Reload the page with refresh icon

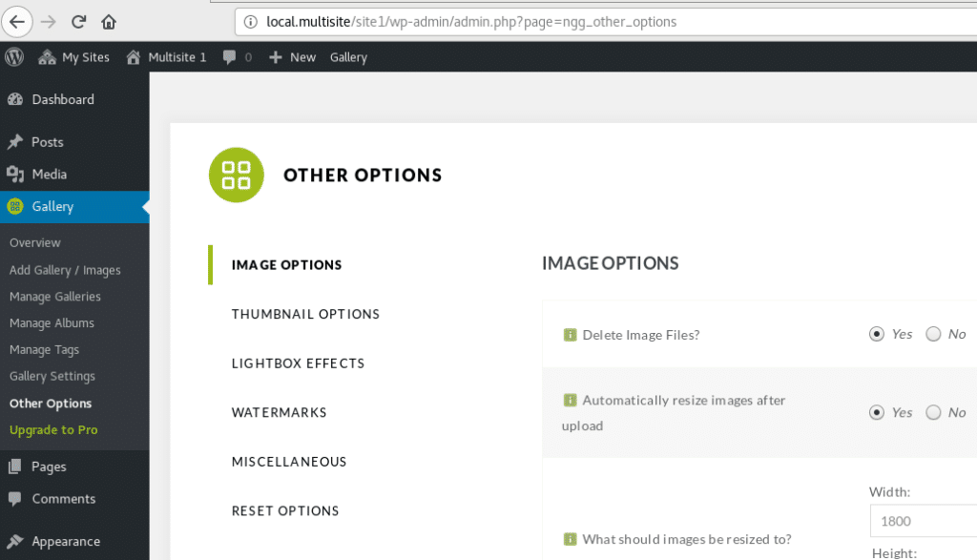pos(79,21)
